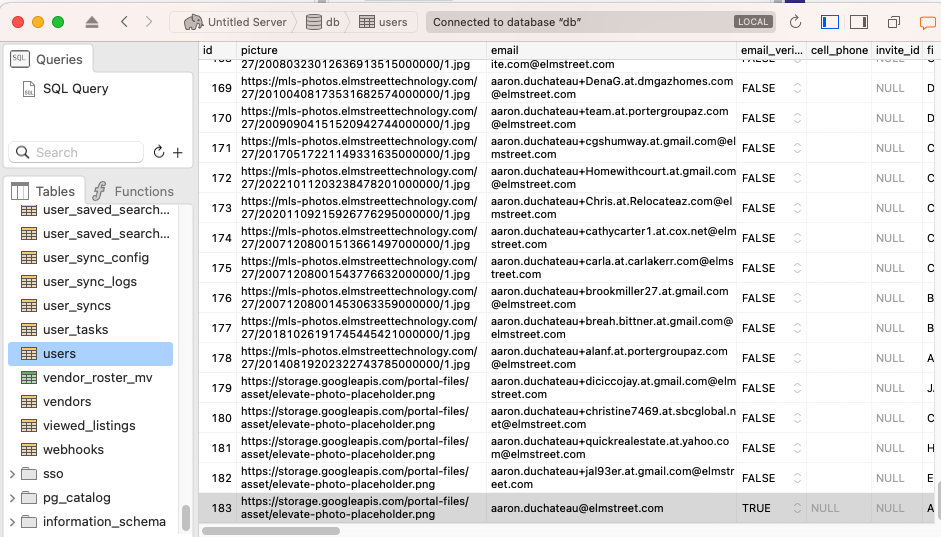Go forward with the right arrow

[x=149, y=22]
